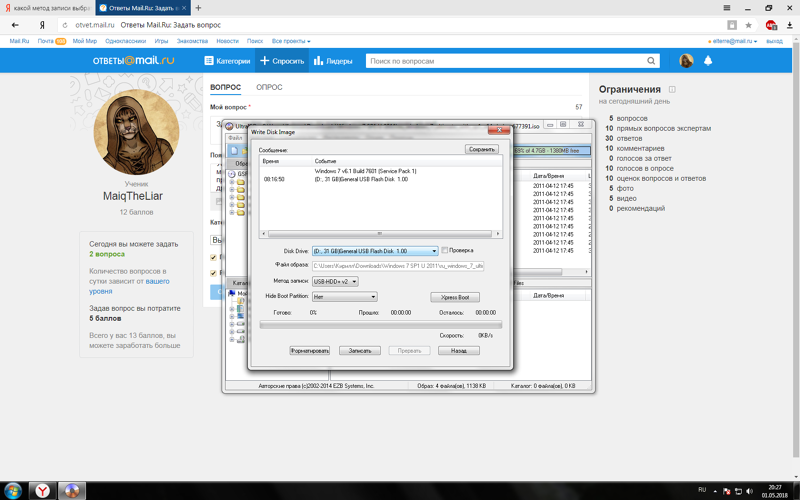Open the Мой Мир link
The image size is (800, 500).
[85, 41]
